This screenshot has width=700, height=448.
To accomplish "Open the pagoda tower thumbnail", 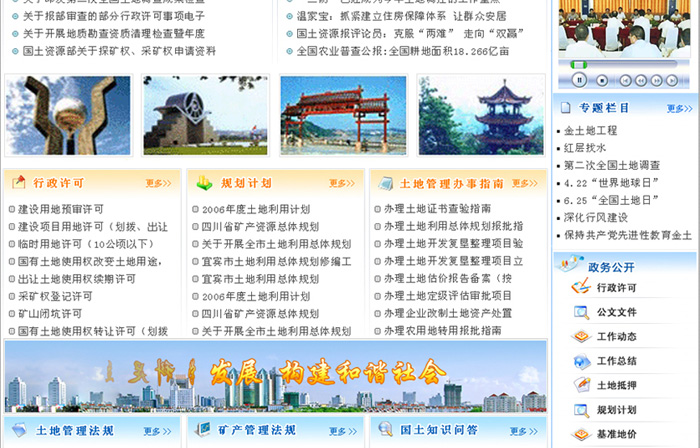I will (x=481, y=115).
